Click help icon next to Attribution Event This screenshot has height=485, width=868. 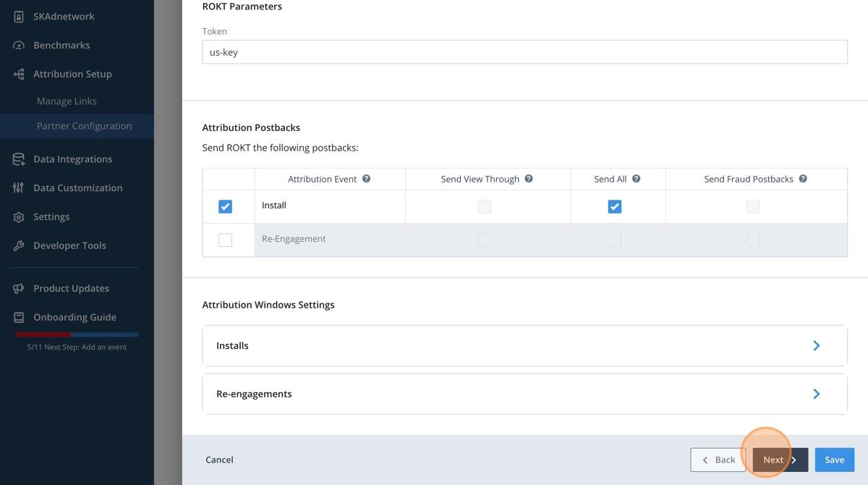(366, 179)
